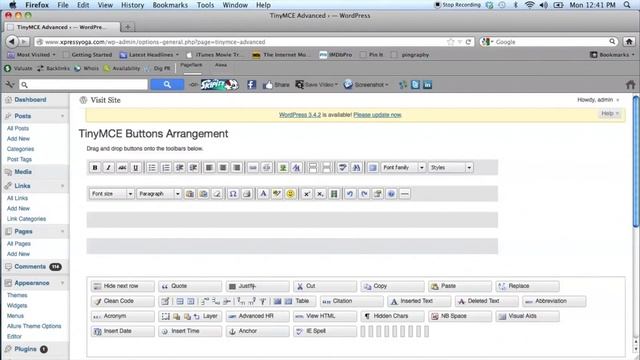The width and height of the screenshot is (640, 360).
Task: Click the Wi-Fi icon in menu bar
Action: tap(529, 5)
